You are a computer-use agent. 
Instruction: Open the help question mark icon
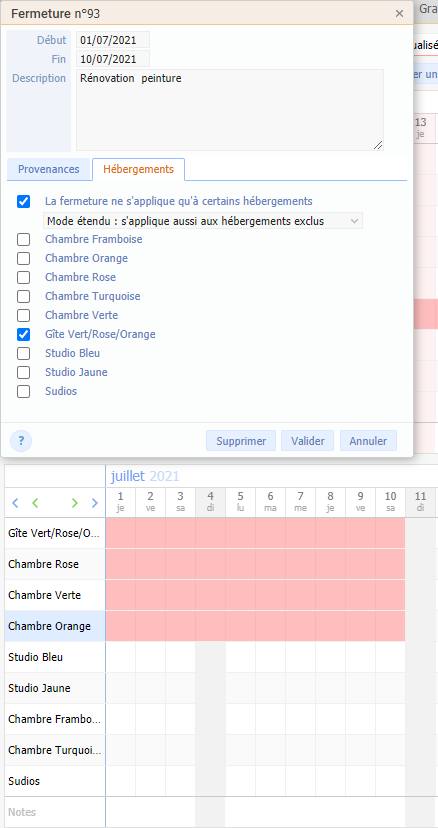click(x=21, y=441)
